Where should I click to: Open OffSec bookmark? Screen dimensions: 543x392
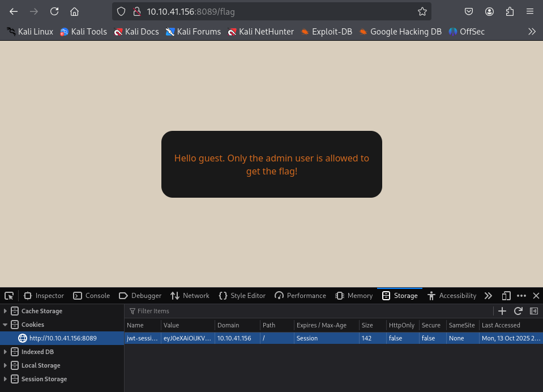pos(467,32)
